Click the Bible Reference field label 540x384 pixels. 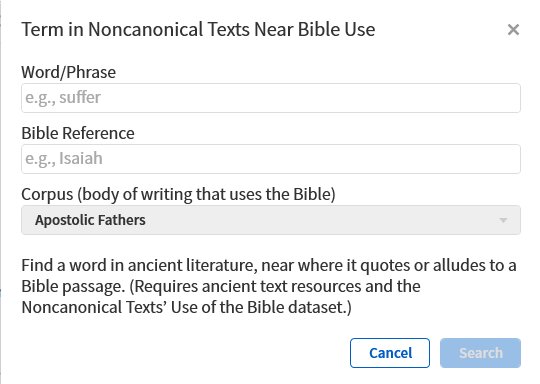[x=78, y=133]
